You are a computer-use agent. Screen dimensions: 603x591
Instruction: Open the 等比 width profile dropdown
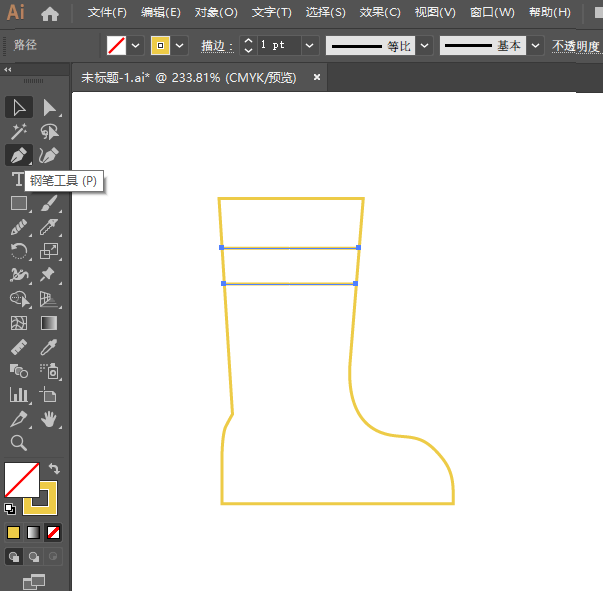424,46
